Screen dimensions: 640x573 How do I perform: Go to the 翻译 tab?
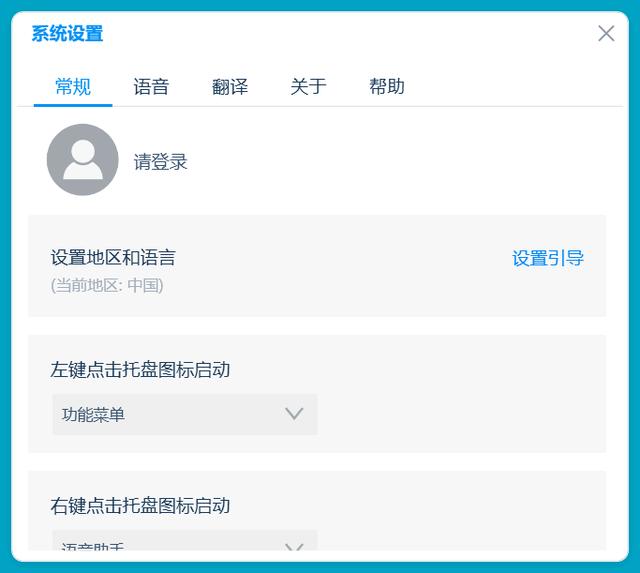tap(230, 87)
